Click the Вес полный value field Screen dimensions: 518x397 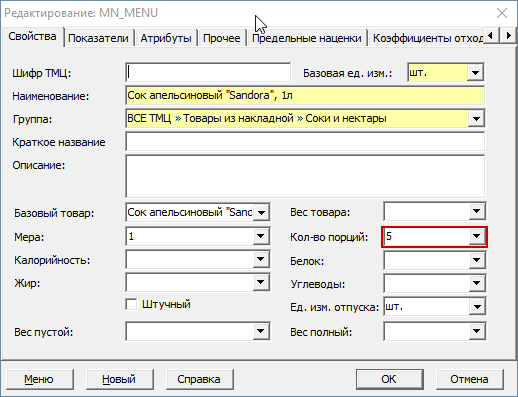coord(426,331)
